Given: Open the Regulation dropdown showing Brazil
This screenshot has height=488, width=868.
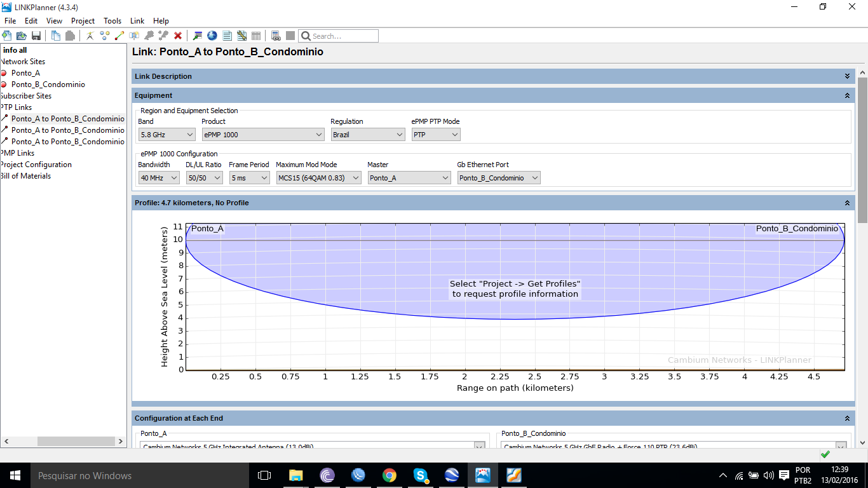Looking at the screenshot, I should (x=368, y=135).
